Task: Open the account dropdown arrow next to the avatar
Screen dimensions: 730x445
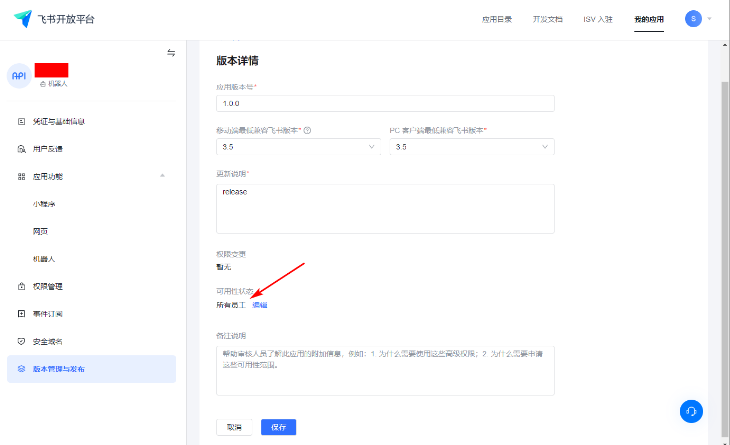Action: 710,19
